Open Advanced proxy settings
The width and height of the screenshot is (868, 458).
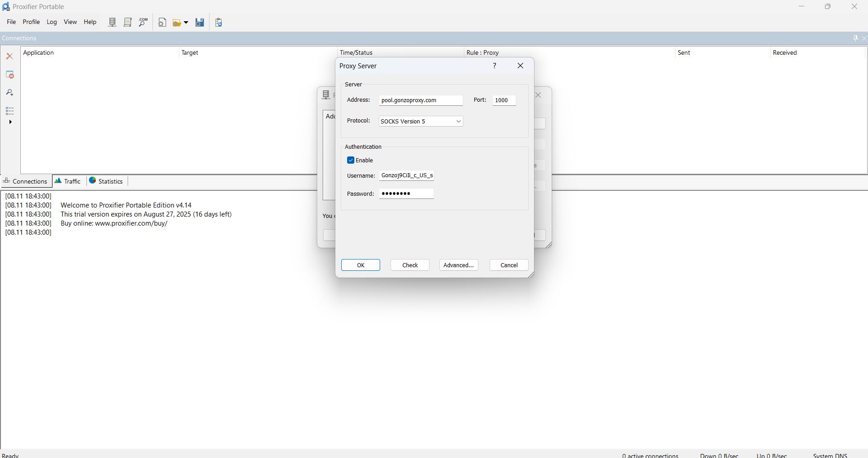click(x=458, y=265)
